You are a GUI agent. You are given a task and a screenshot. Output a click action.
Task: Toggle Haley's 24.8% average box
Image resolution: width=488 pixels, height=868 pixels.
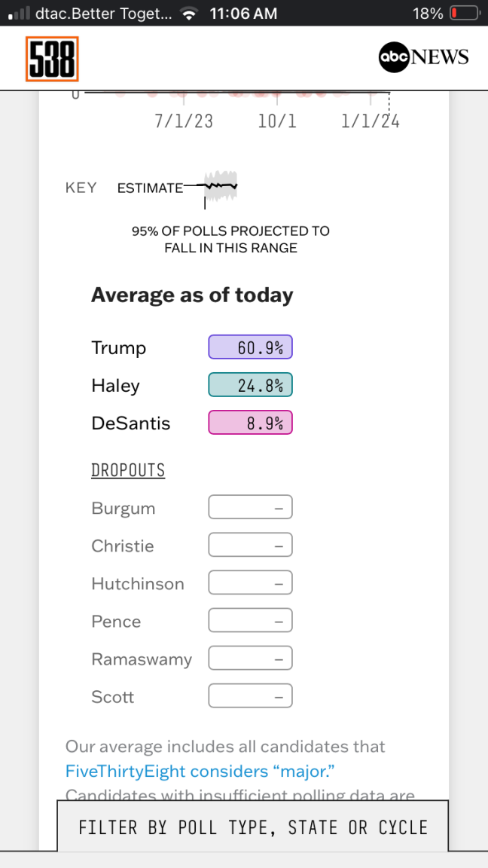pos(250,385)
